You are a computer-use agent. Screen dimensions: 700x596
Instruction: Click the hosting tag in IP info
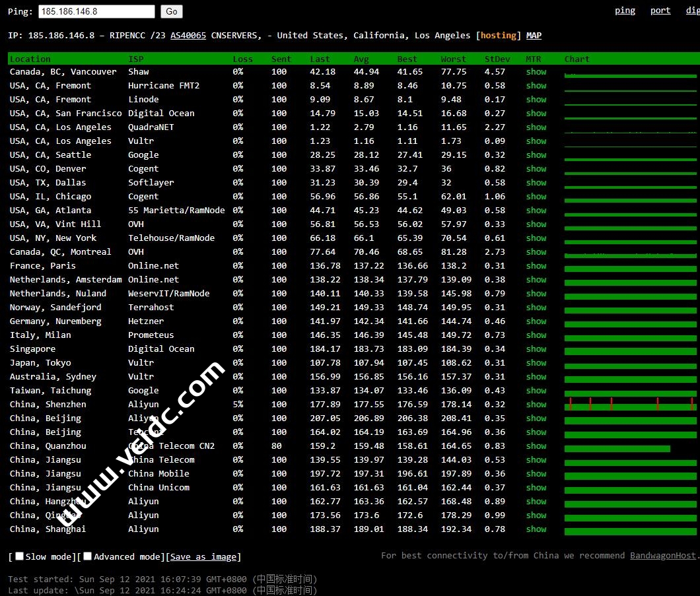coord(498,35)
